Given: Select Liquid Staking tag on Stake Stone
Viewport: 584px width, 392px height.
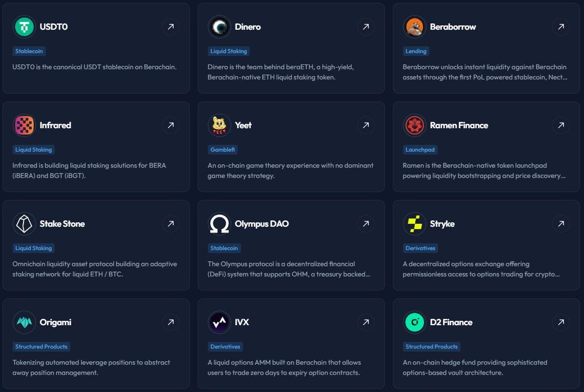Looking at the screenshot, I should click(x=34, y=248).
